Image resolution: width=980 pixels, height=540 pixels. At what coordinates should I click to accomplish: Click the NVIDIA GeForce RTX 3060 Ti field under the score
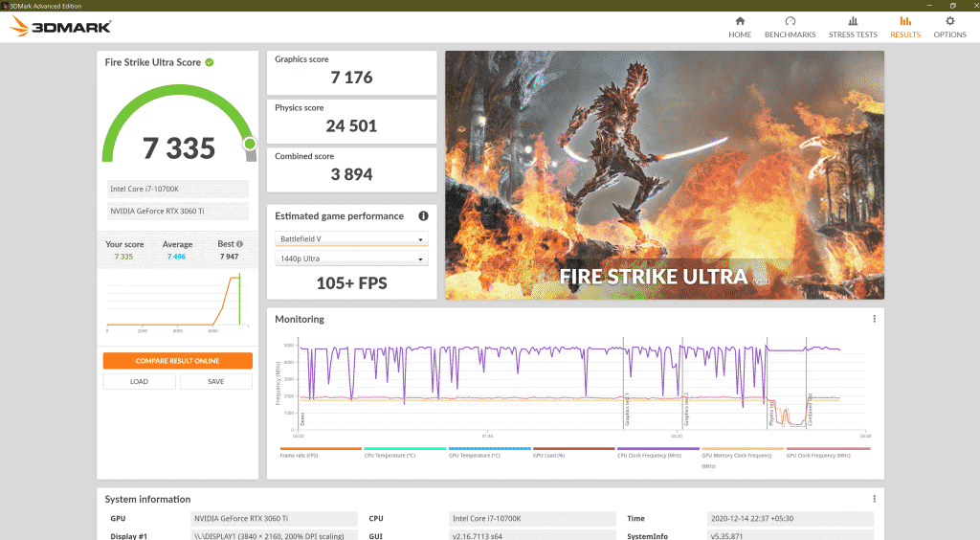coord(177,212)
